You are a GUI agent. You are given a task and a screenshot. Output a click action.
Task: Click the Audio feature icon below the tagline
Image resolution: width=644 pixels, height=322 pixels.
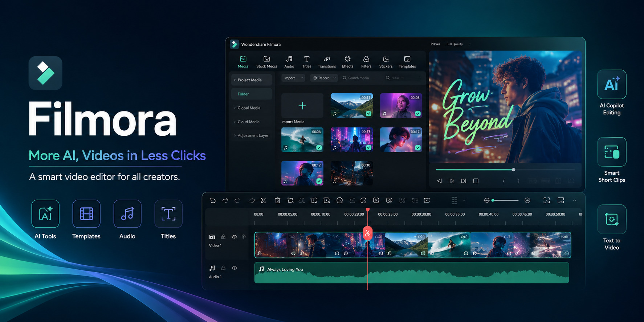point(127,213)
